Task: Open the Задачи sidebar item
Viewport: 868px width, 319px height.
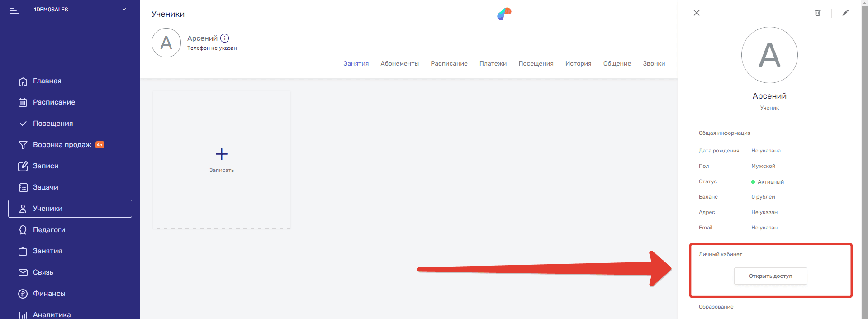Action: pyautogui.click(x=45, y=187)
